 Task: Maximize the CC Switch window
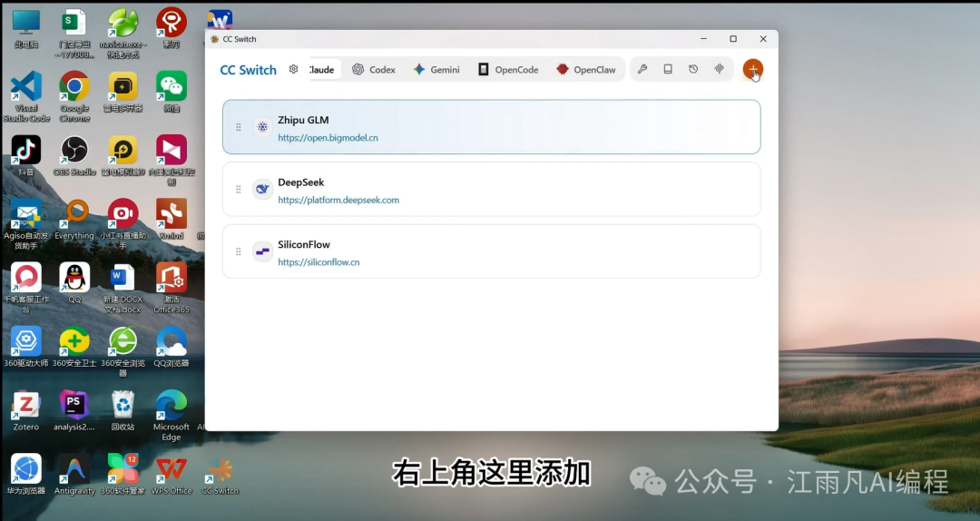(733, 39)
